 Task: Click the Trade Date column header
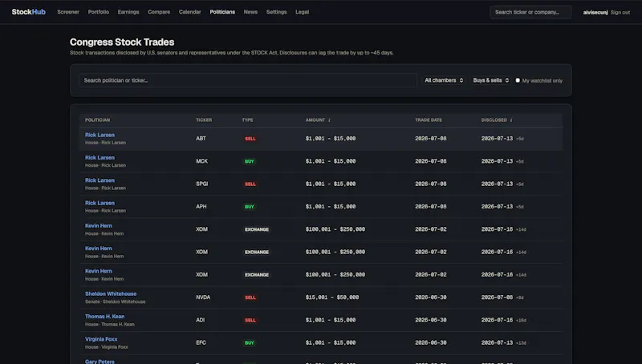[x=429, y=119]
